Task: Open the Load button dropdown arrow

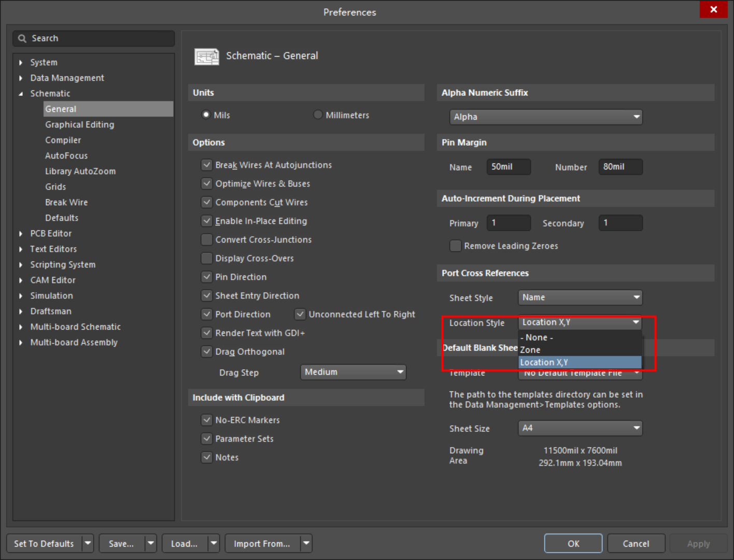Action: 213,543
